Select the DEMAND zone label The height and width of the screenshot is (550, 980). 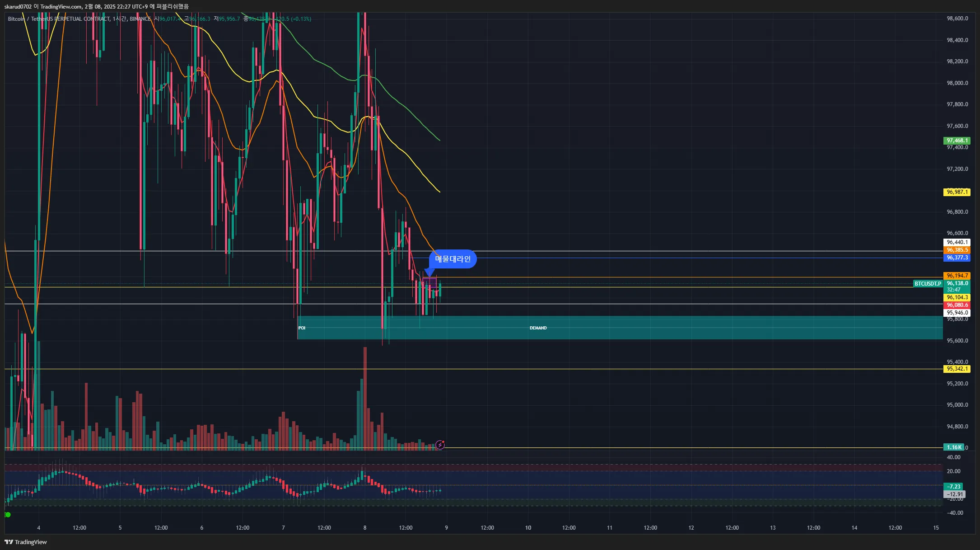(x=538, y=328)
